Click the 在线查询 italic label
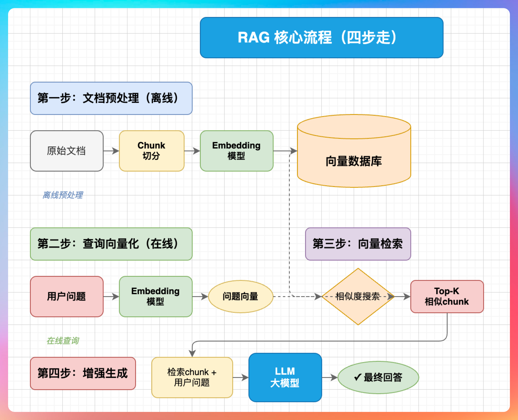This screenshot has width=518, height=420. tap(63, 341)
